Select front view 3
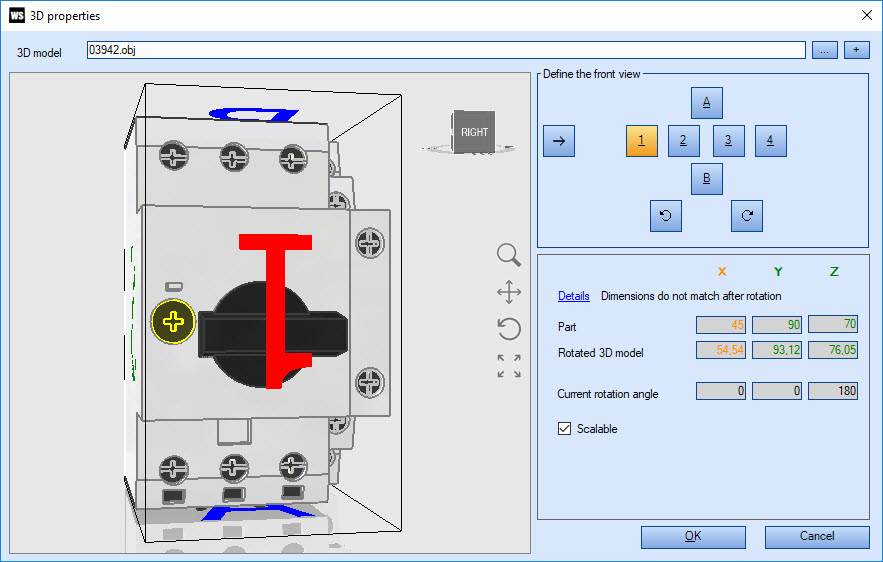Image resolution: width=883 pixels, height=562 pixels. pos(728,141)
